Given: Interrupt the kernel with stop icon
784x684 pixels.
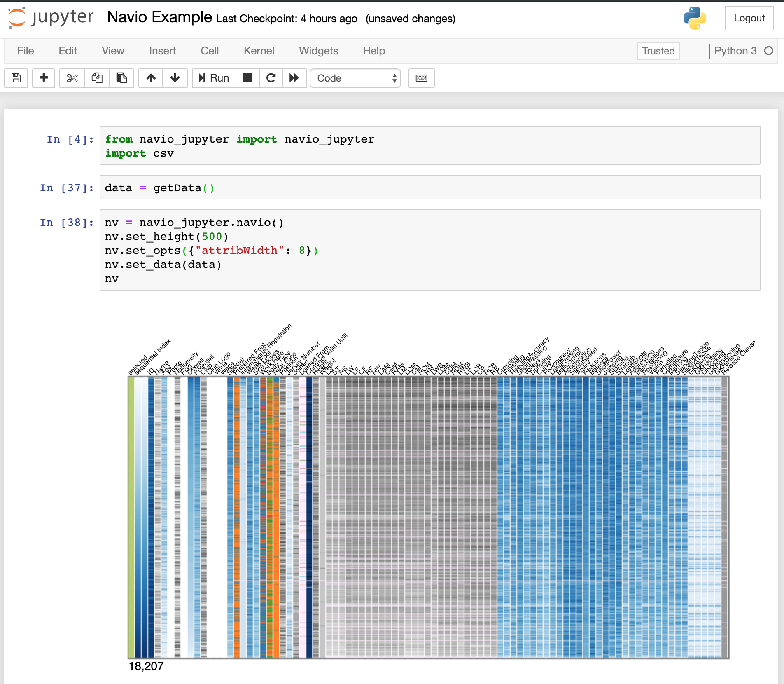Looking at the screenshot, I should click(248, 78).
